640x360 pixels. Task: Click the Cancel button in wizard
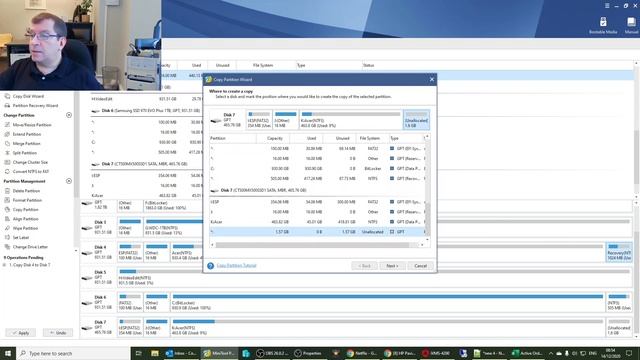click(420, 266)
